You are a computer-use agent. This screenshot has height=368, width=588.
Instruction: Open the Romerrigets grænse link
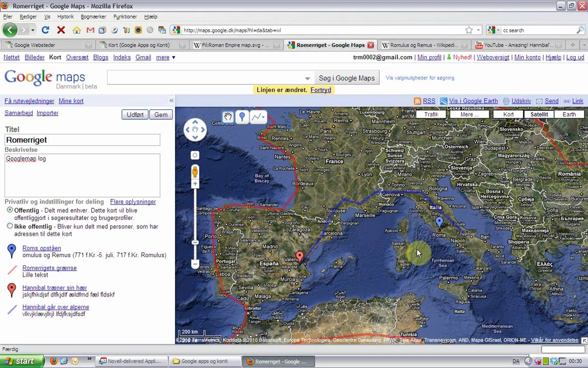[50, 268]
